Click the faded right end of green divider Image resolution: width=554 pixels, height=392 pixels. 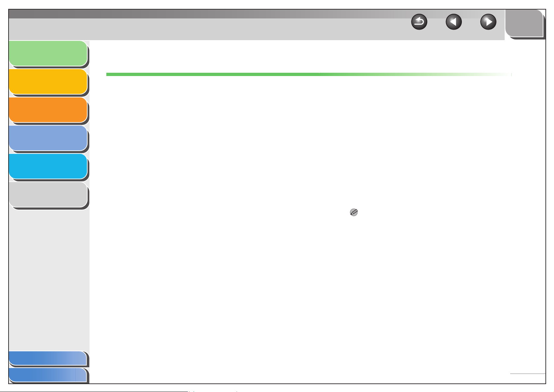461,74
